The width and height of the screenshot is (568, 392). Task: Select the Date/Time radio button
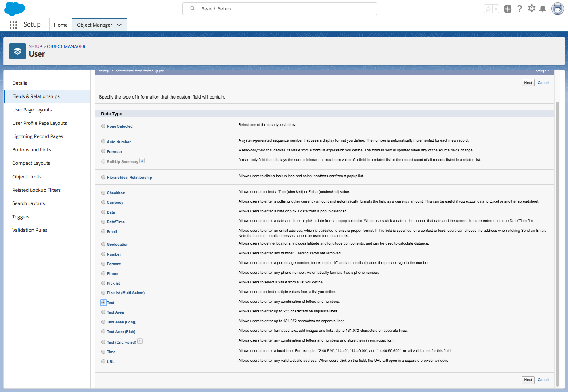103,222
